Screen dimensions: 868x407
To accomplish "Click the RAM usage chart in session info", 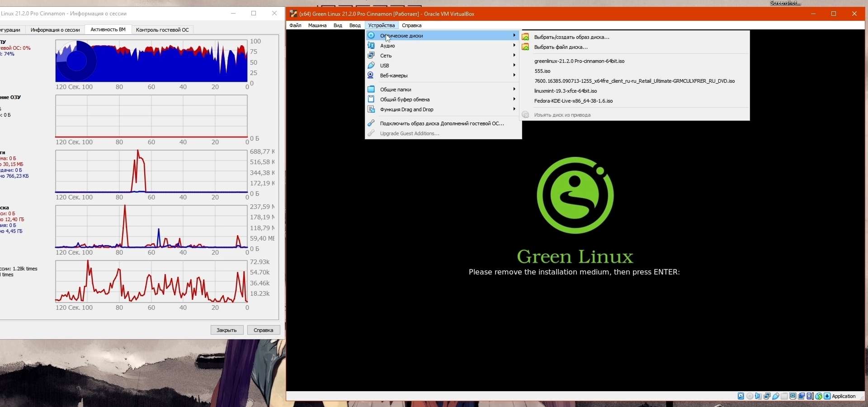I will click(151, 116).
